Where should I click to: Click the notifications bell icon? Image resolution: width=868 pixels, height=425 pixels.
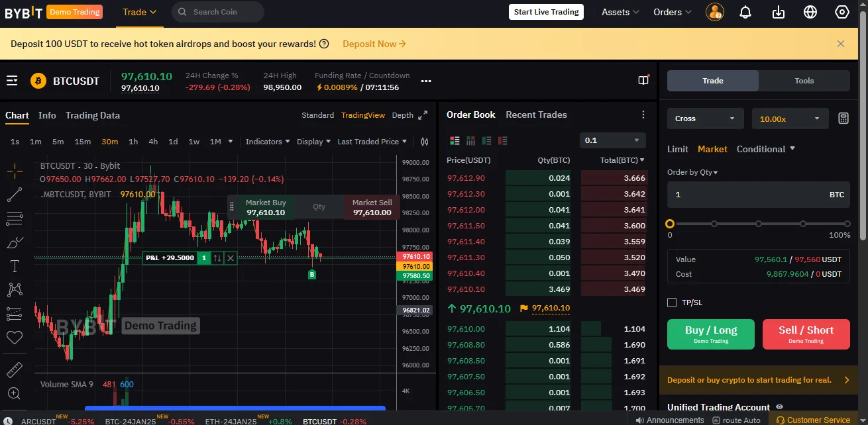(x=745, y=12)
